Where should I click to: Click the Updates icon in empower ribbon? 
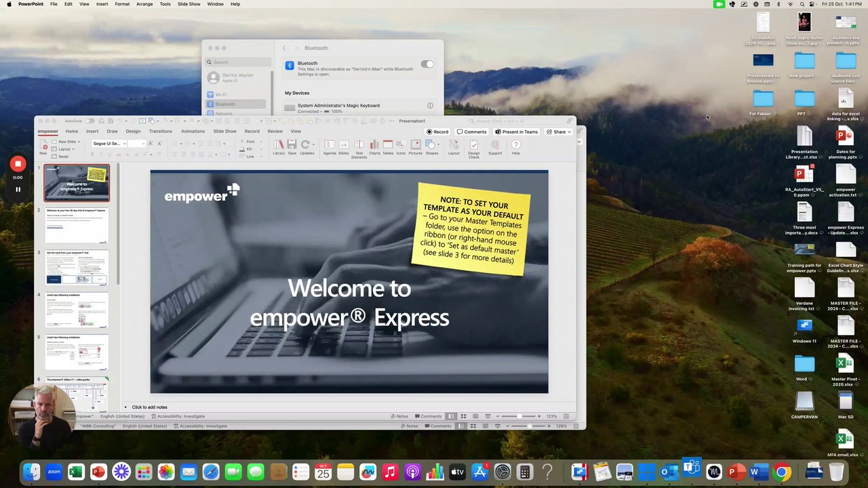[307, 146]
